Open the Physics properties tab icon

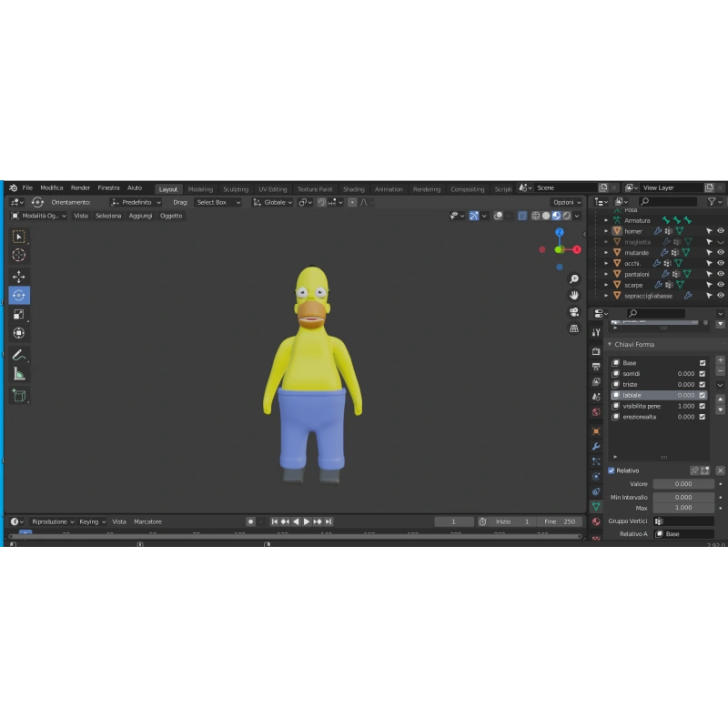pos(596,476)
